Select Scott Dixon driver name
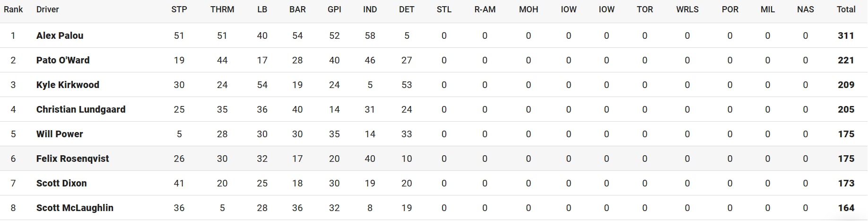This screenshot has height=221, width=868. tap(61, 183)
